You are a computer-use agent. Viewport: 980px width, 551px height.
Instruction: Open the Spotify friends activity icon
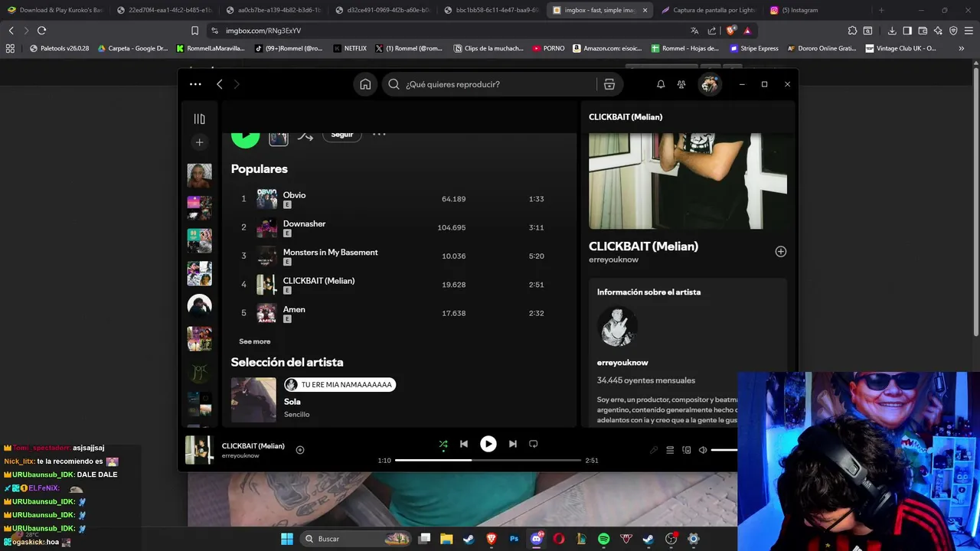pos(681,84)
